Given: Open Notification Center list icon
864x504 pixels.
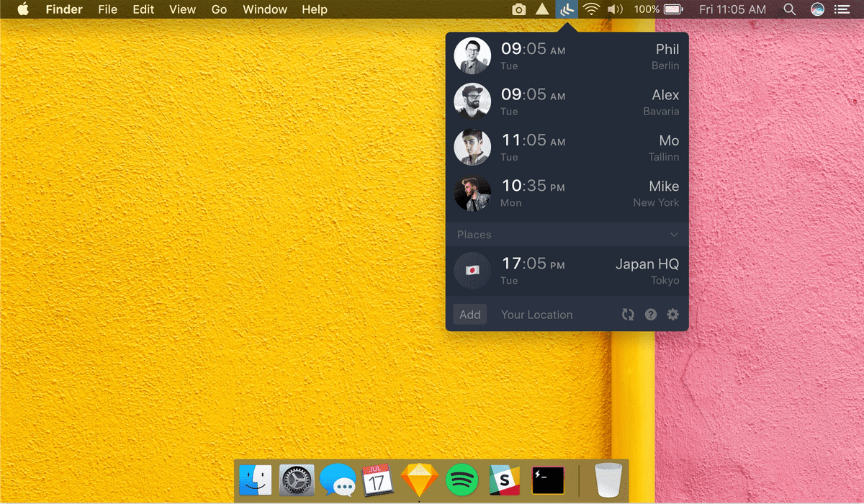Looking at the screenshot, I should coord(841,9).
